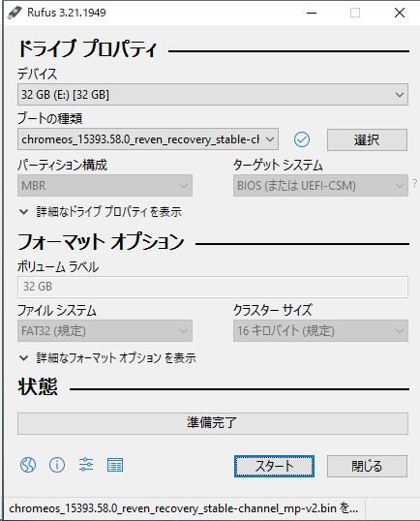420x521 pixels.
Task: Click the status bar chromeos file name text
Action: [x=183, y=508]
